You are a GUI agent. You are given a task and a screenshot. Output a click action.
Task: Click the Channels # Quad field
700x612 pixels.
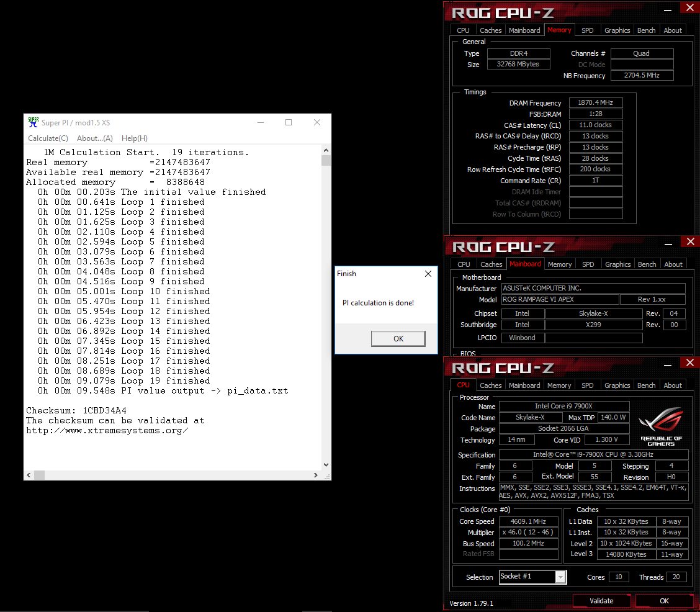pyautogui.click(x=642, y=53)
